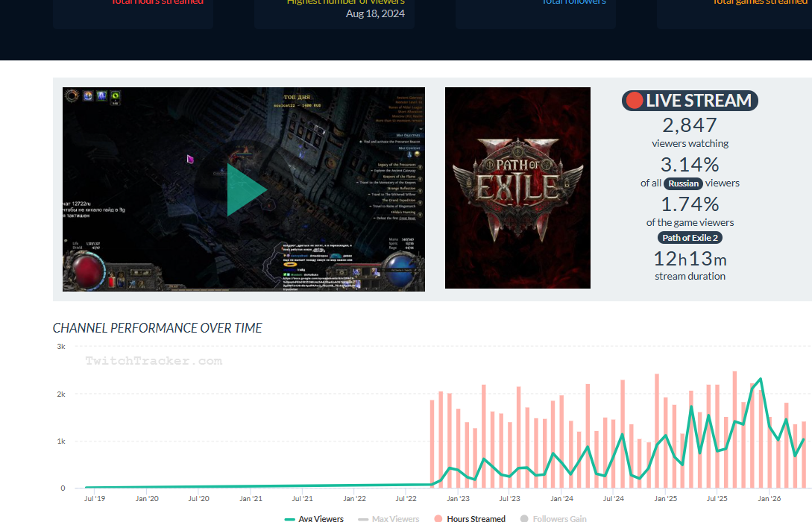Toggle the Hours Streamed chart series
The image size is (812, 522).
470,518
